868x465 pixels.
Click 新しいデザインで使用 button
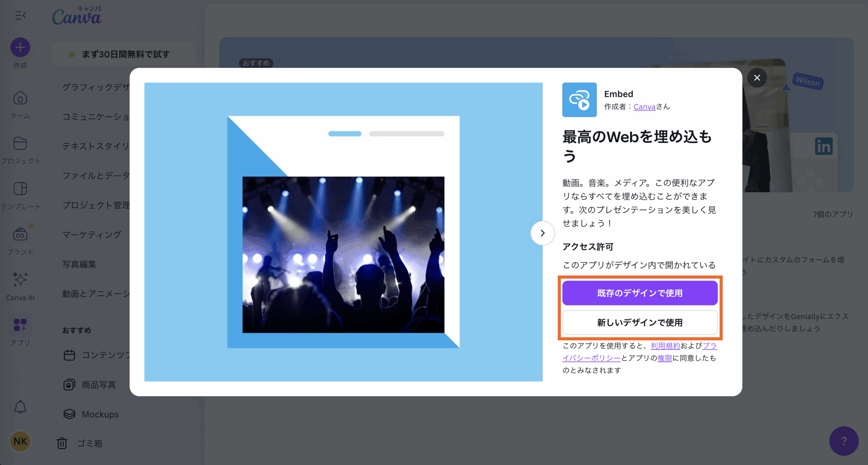(x=639, y=323)
